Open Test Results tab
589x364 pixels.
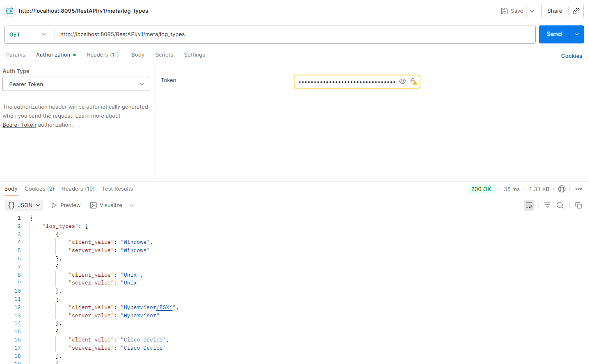(117, 189)
